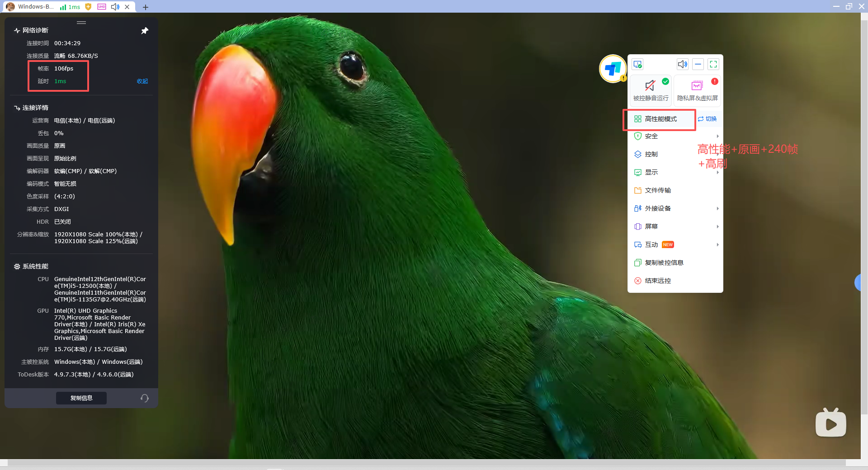Pin the network diagnostics panel
868x470 pixels.
click(x=145, y=31)
